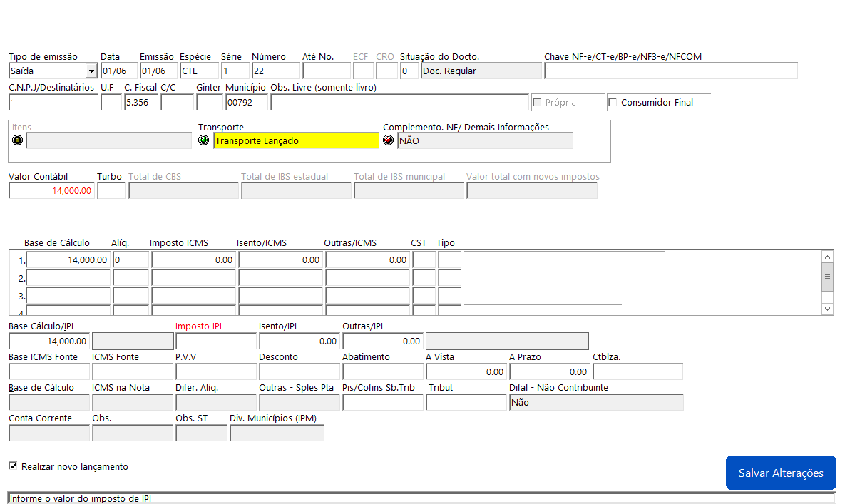Click the A Vista field
The height and width of the screenshot is (504, 845).
pyautogui.click(x=466, y=372)
